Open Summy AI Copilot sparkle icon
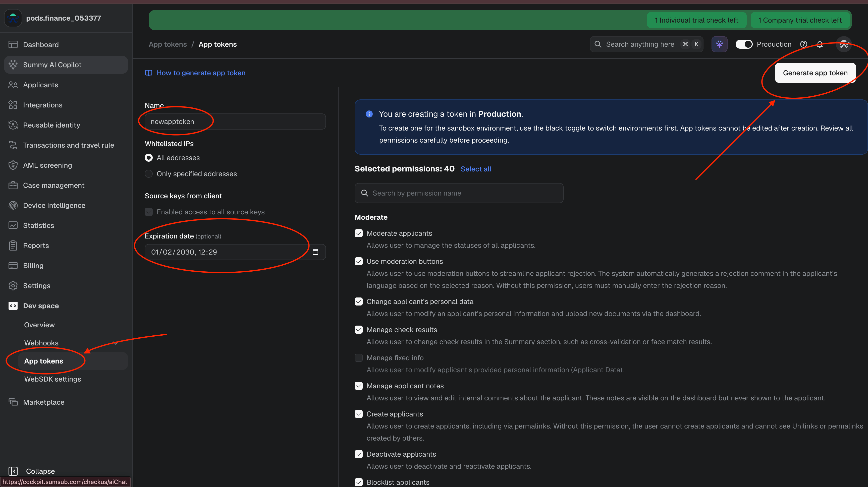 [x=13, y=65]
